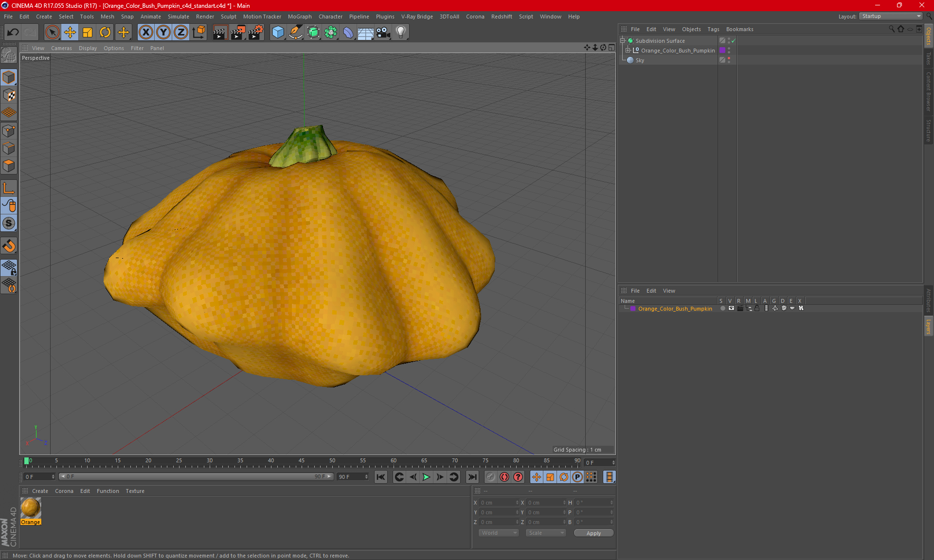
Task: Go to the end of animation
Action: point(472,477)
